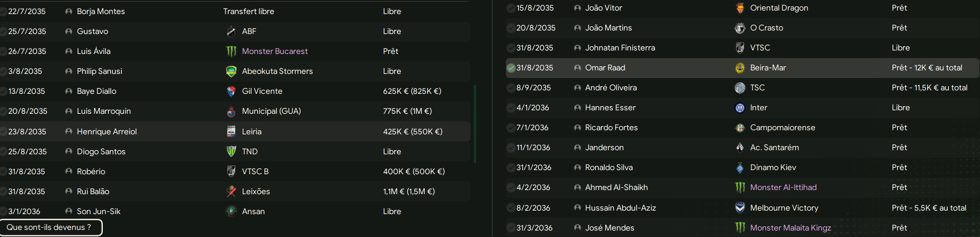Select the Luis Marroquín transfer row
The image size is (980, 237).
click(235, 111)
